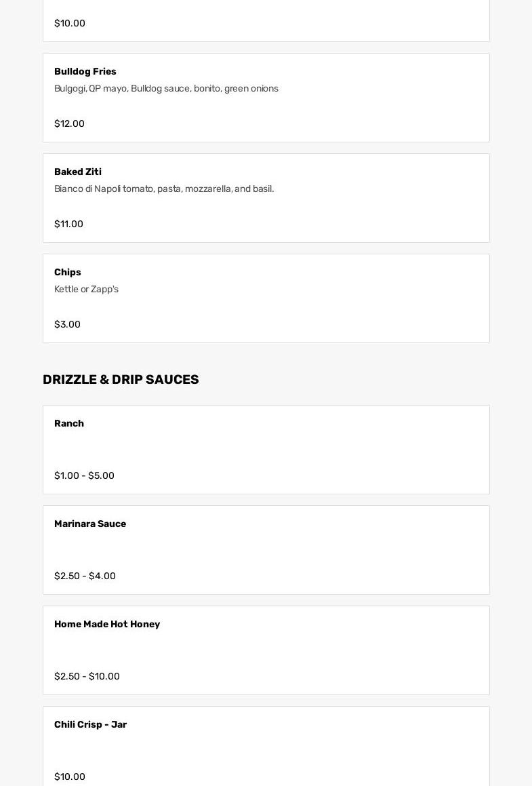Click the $10.00 price of top item
This screenshot has width=532, height=786.
click(70, 23)
